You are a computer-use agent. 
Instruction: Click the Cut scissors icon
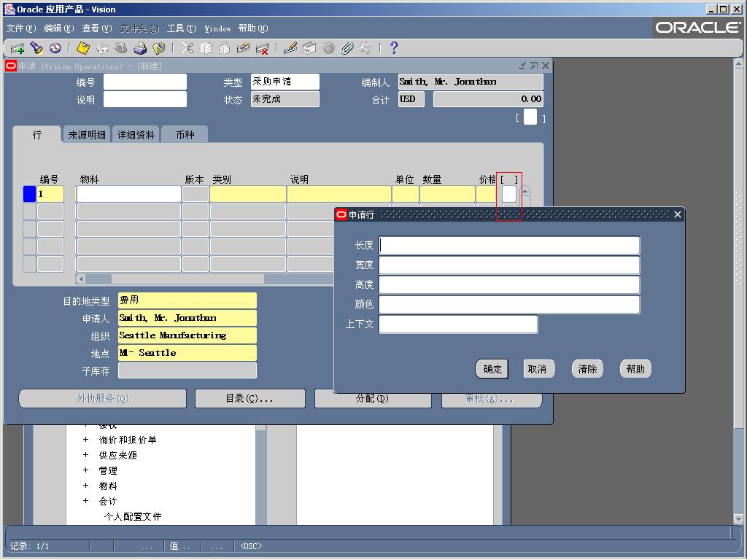pos(187,48)
